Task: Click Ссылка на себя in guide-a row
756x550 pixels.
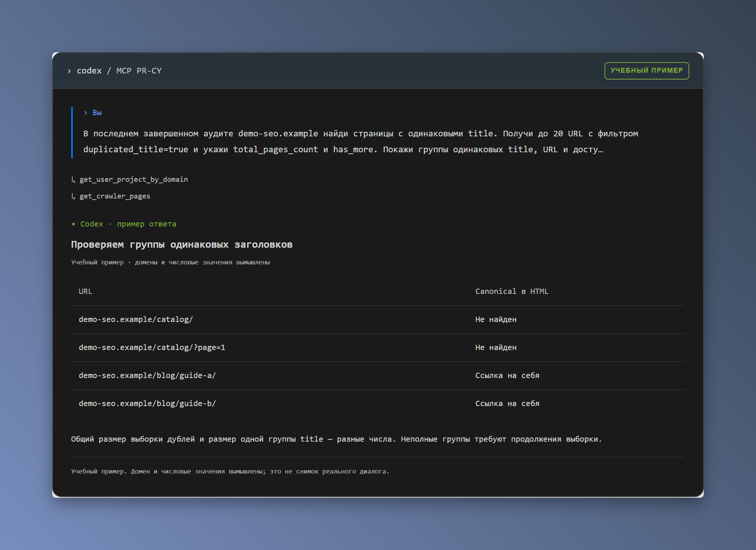Action: coord(507,376)
